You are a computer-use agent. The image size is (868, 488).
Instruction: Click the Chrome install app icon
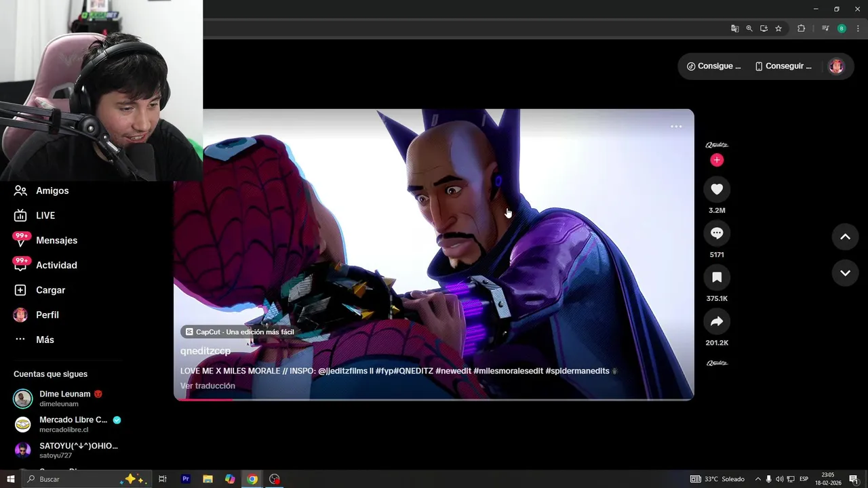(764, 28)
